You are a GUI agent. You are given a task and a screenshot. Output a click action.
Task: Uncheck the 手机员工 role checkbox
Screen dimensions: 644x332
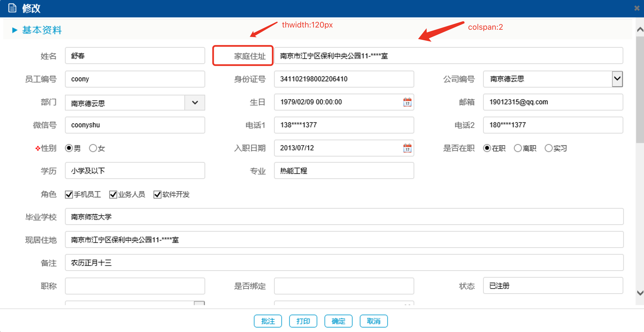pos(69,194)
